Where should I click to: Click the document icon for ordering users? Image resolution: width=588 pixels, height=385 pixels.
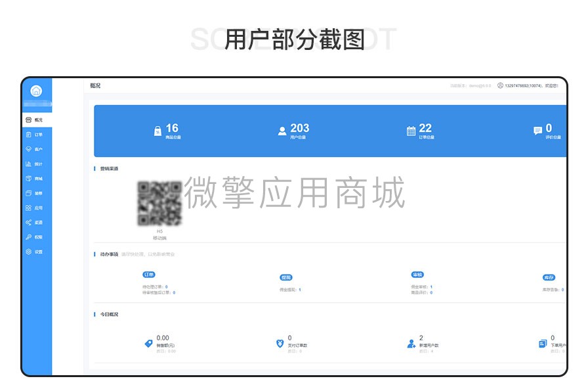543,344
